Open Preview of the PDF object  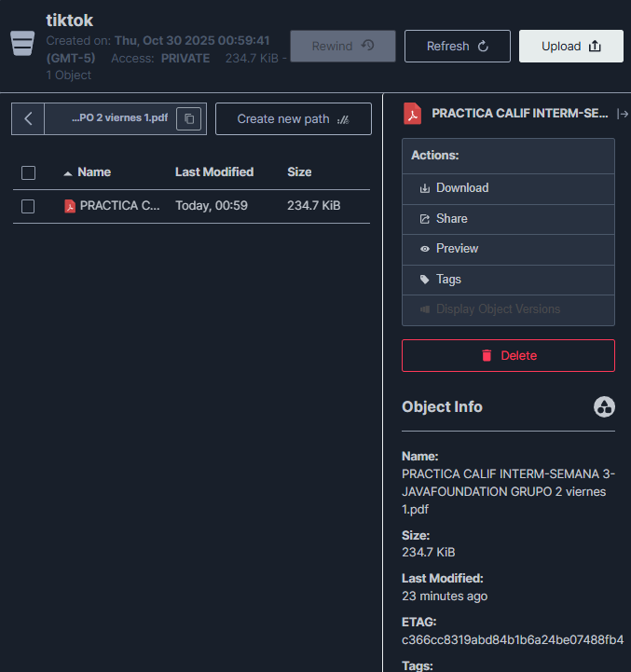click(457, 249)
